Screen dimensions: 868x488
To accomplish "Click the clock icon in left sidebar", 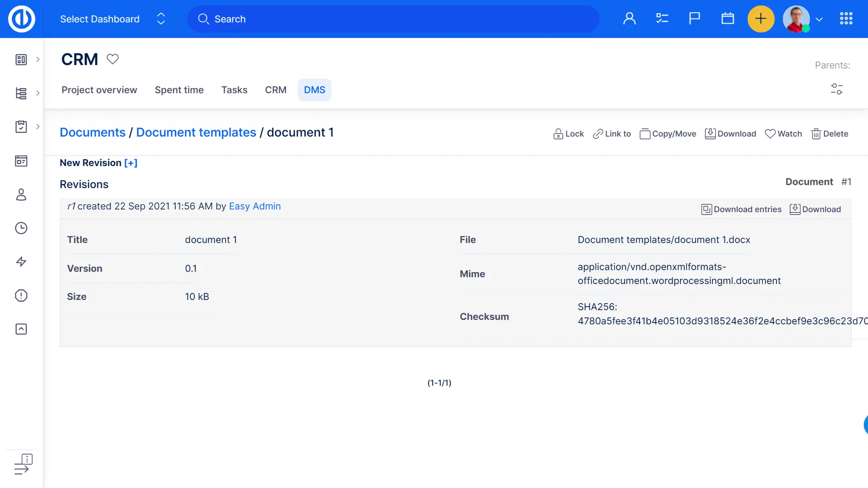I will 21,228.
